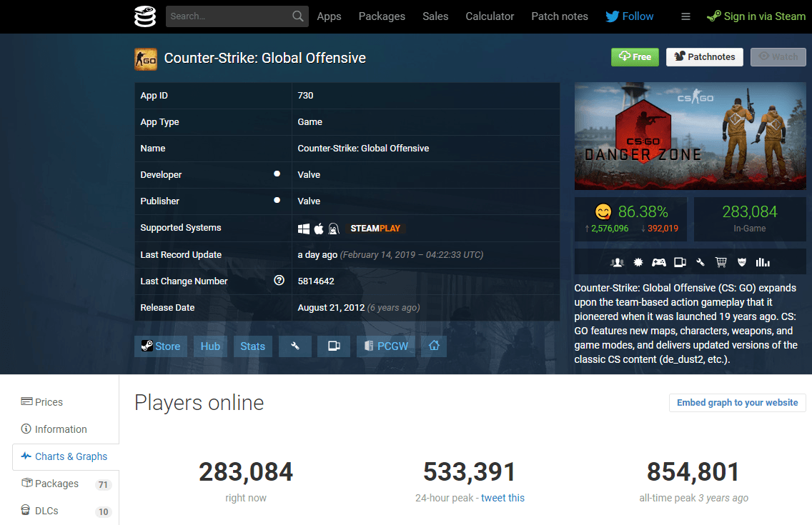
Task: Open the hamburger menu icon
Action: 685,16
